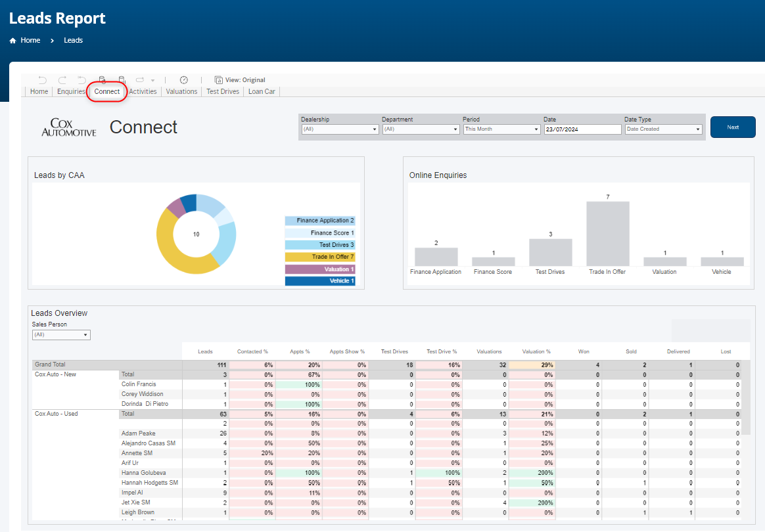Click the clock gauge toolbar icon
This screenshot has width=765, height=532.
click(184, 80)
